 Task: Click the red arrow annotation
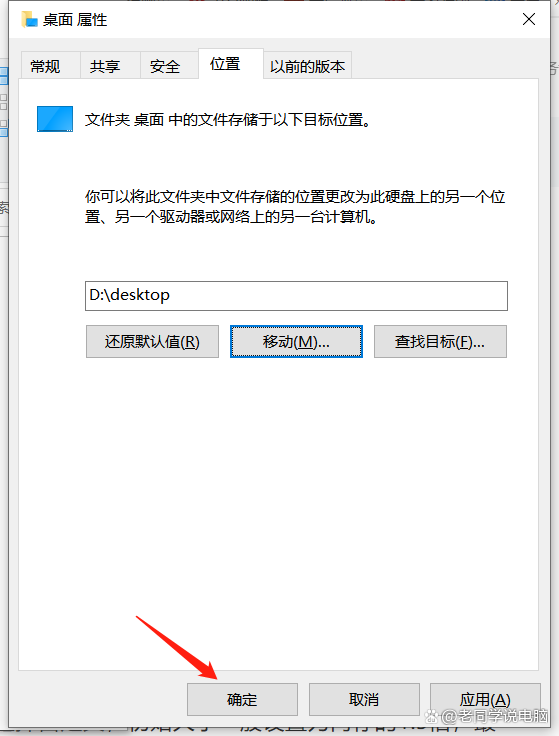[x=177, y=648]
